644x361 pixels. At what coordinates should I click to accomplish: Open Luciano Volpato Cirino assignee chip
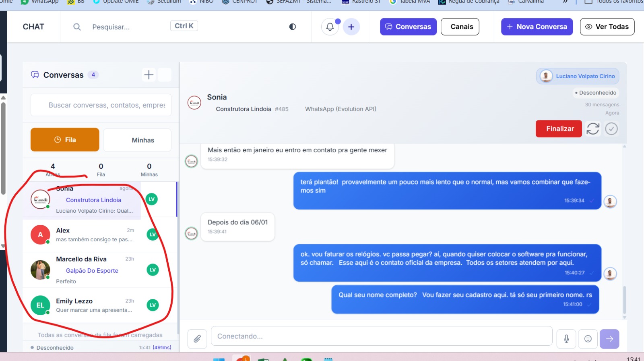tap(578, 76)
